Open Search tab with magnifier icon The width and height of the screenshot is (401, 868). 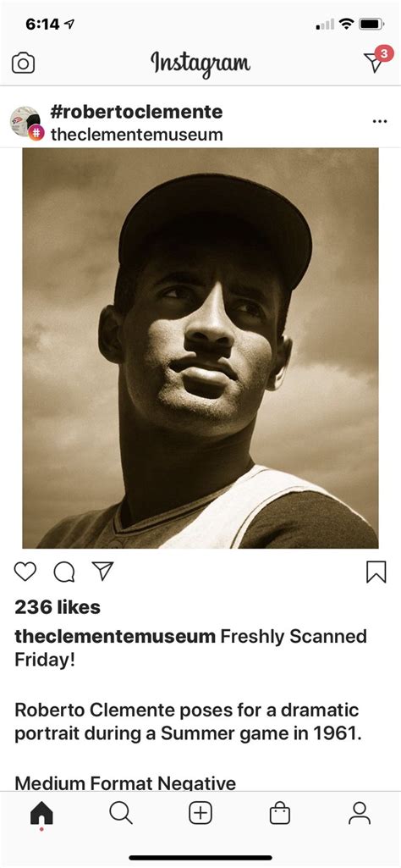[121, 813]
